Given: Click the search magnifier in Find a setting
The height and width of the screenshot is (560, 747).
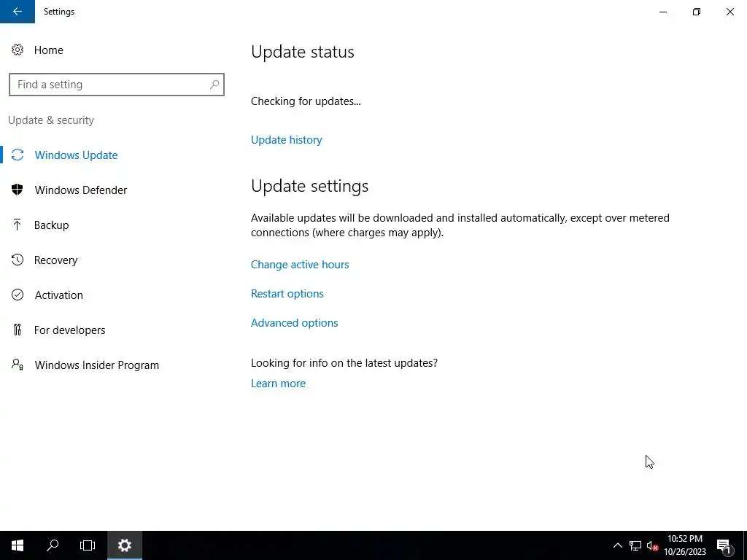Looking at the screenshot, I should coord(214,85).
